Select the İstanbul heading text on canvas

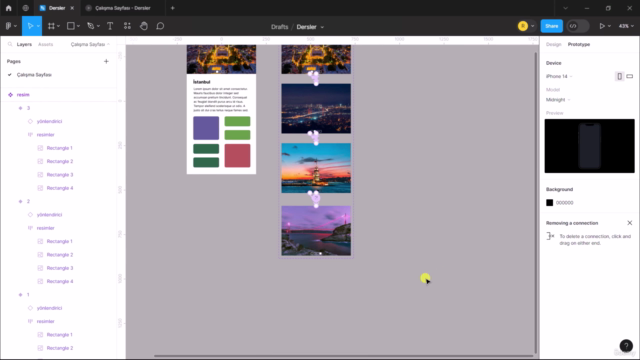202,82
